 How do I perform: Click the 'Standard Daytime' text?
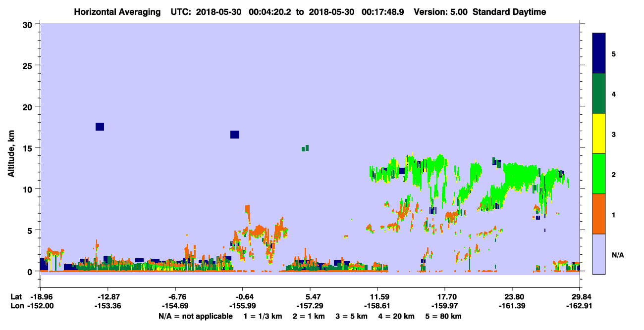point(509,12)
